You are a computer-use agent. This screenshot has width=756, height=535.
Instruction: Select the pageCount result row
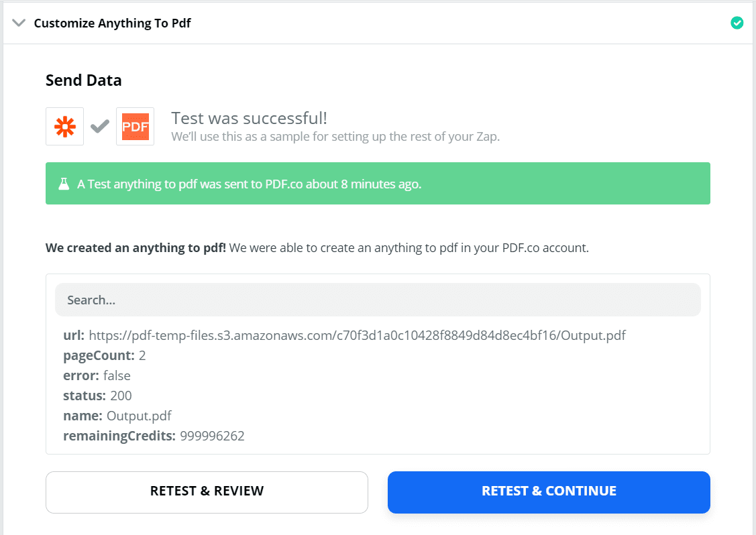pos(97,355)
